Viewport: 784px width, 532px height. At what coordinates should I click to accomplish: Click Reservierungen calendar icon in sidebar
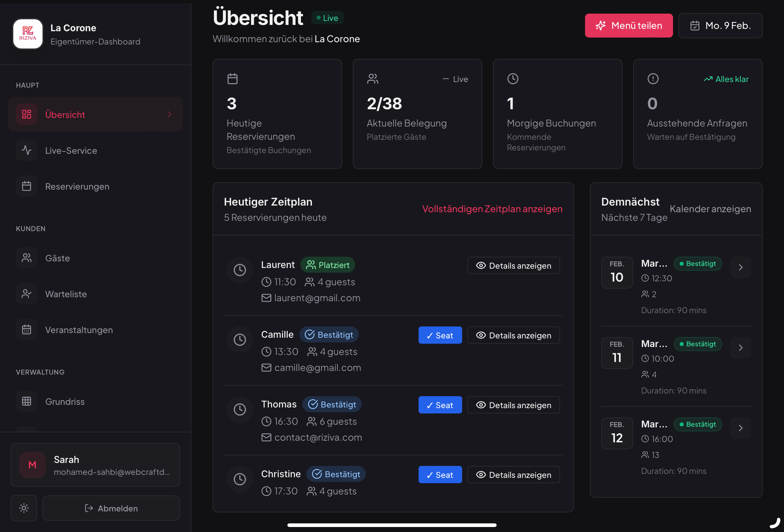(26, 186)
